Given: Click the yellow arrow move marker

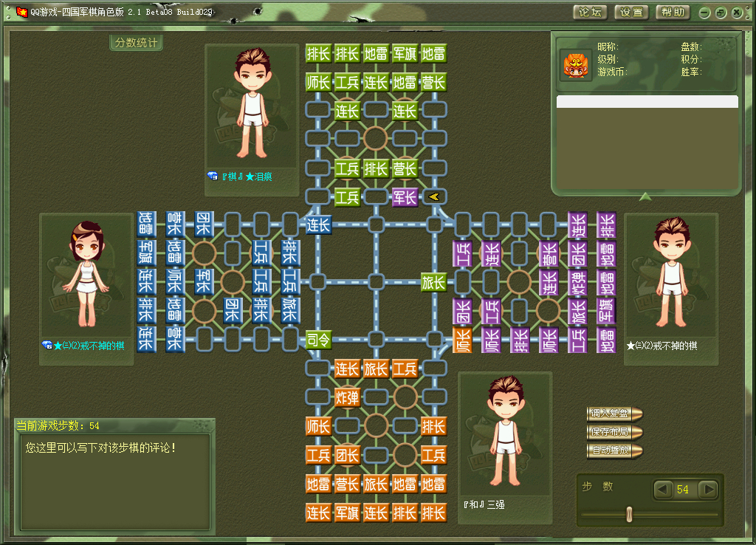Looking at the screenshot, I should point(434,196).
